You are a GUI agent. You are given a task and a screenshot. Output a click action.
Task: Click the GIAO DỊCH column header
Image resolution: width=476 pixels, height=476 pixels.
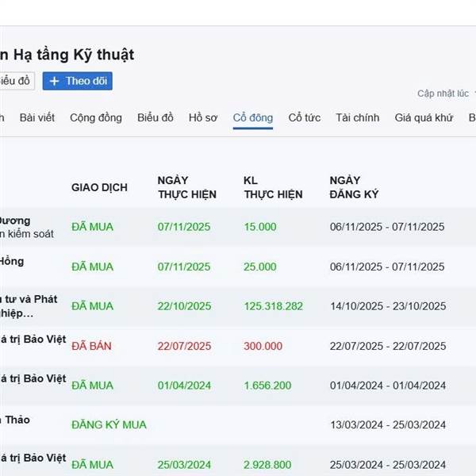point(99,187)
